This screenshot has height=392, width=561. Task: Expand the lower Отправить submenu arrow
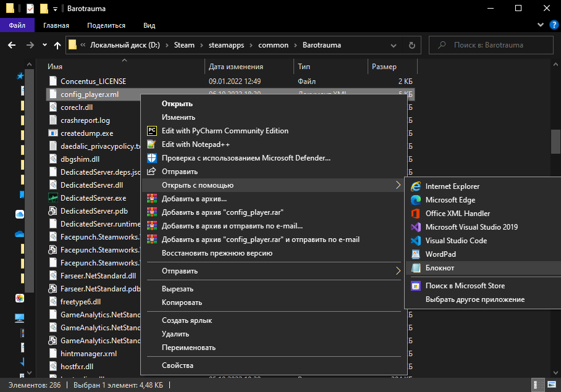tap(399, 271)
